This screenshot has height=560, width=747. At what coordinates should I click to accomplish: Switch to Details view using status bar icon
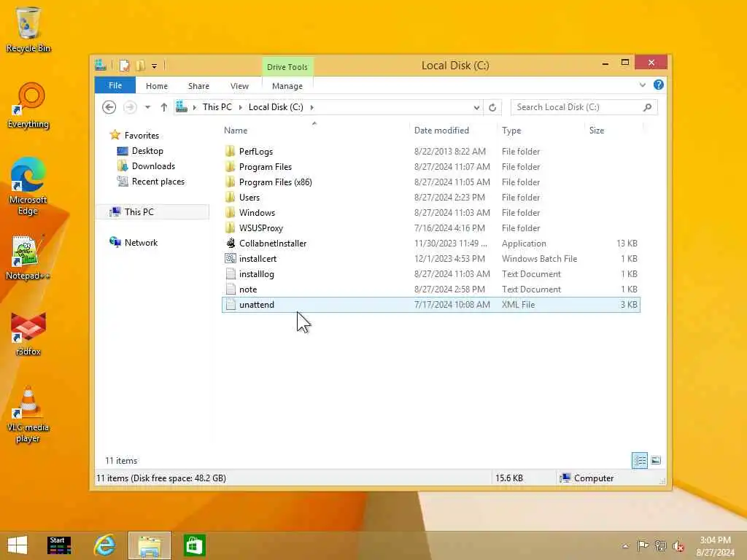pos(640,461)
